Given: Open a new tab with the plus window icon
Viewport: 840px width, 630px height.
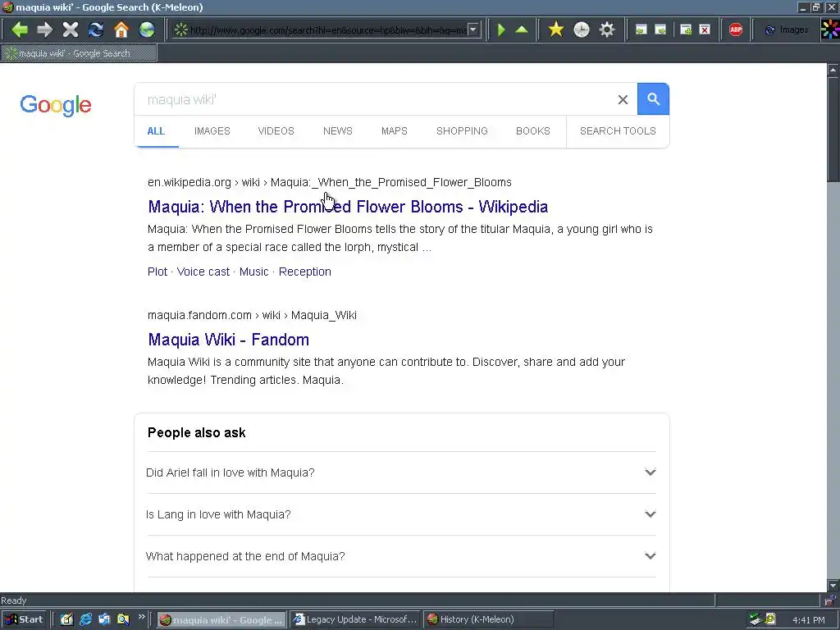Looking at the screenshot, I should [686, 30].
